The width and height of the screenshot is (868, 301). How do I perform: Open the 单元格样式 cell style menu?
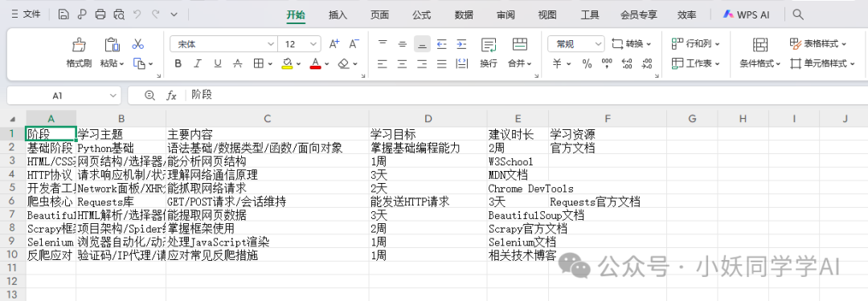point(823,63)
